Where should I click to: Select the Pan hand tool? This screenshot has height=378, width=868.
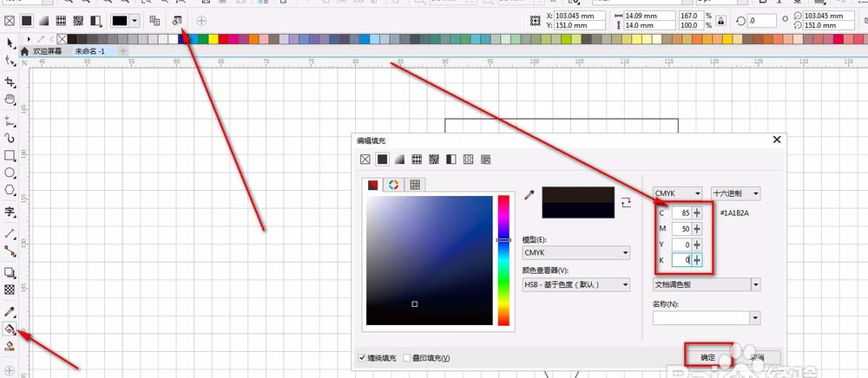click(10, 100)
